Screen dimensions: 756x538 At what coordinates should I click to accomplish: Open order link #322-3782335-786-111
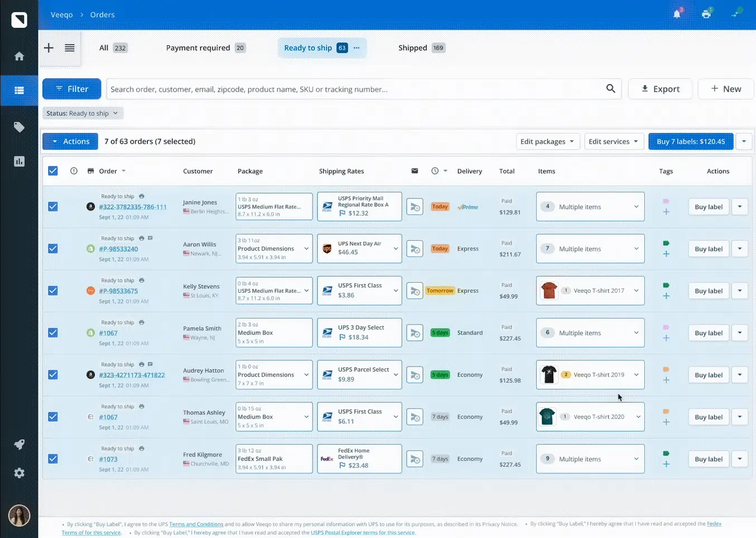coord(133,207)
